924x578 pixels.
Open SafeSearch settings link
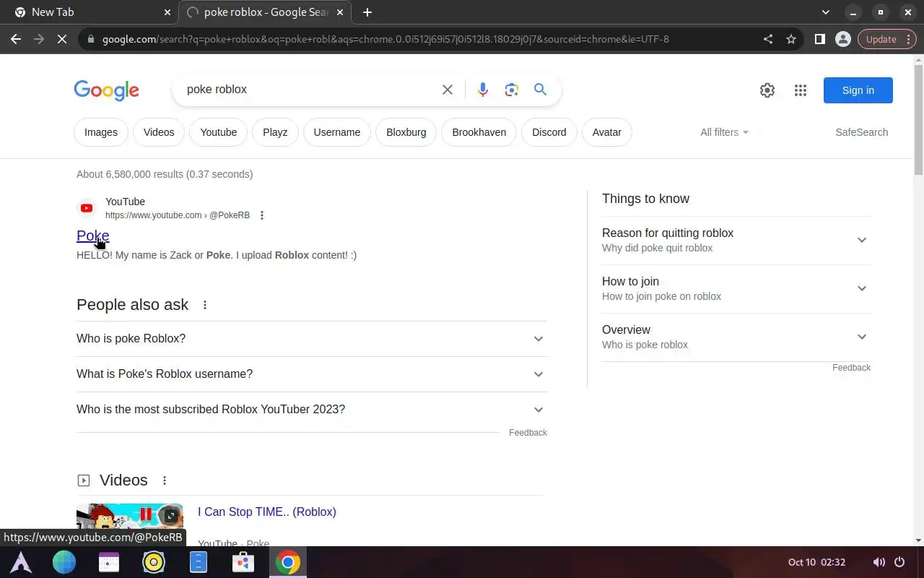coord(862,132)
